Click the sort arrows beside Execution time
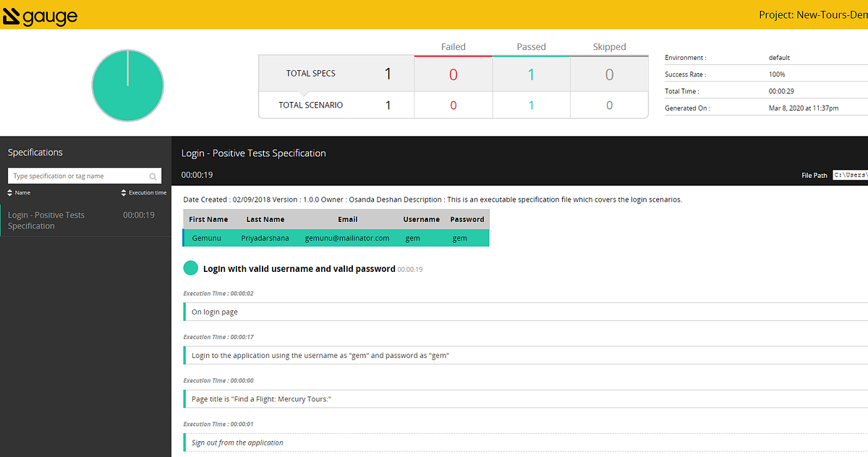The height and width of the screenshot is (457, 868). pyautogui.click(x=122, y=192)
